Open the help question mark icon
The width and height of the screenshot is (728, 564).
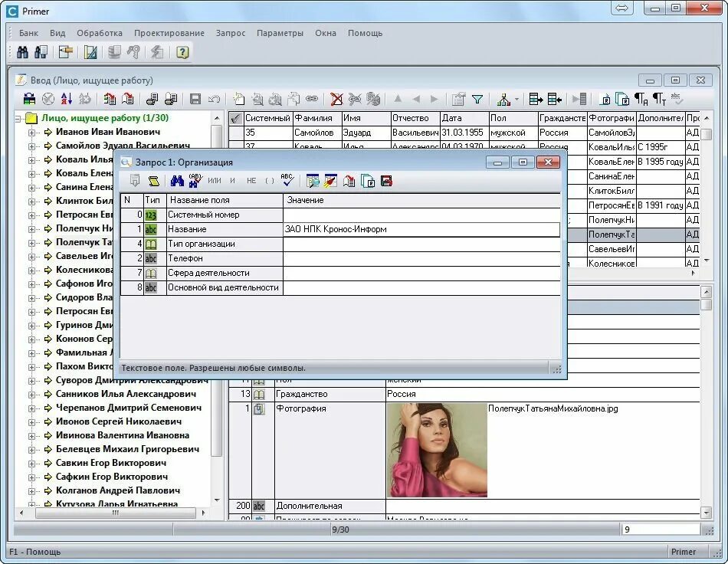click(182, 52)
